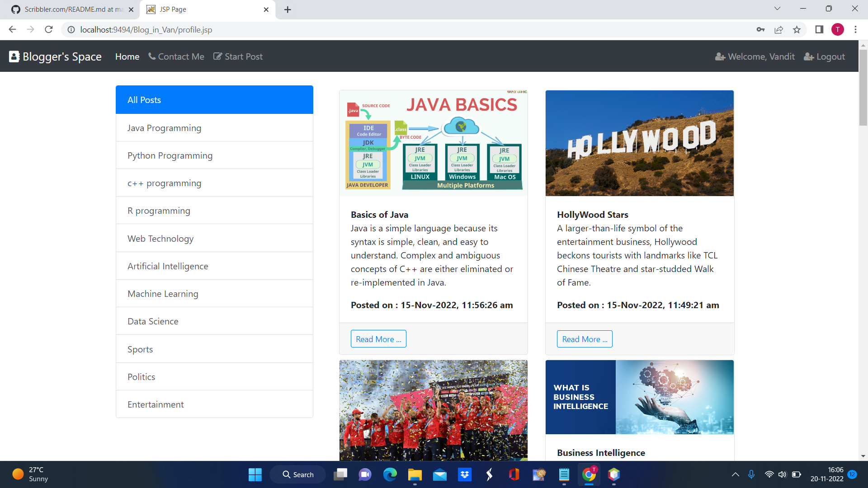
Task: Select Java Programming category
Action: 214,128
